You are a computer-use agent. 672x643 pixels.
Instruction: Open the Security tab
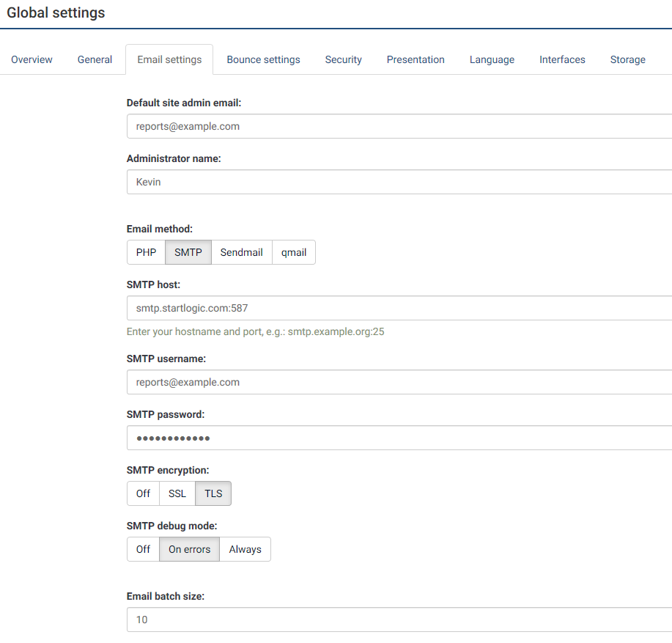[343, 60]
